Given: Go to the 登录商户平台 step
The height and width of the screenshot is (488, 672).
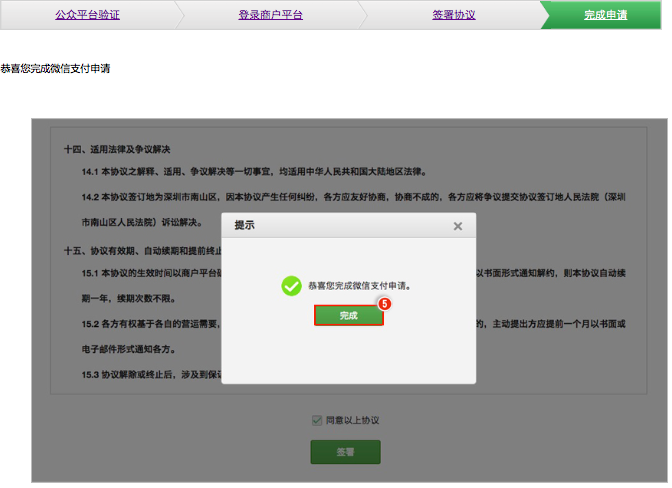Looking at the screenshot, I should click(x=270, y=15).
